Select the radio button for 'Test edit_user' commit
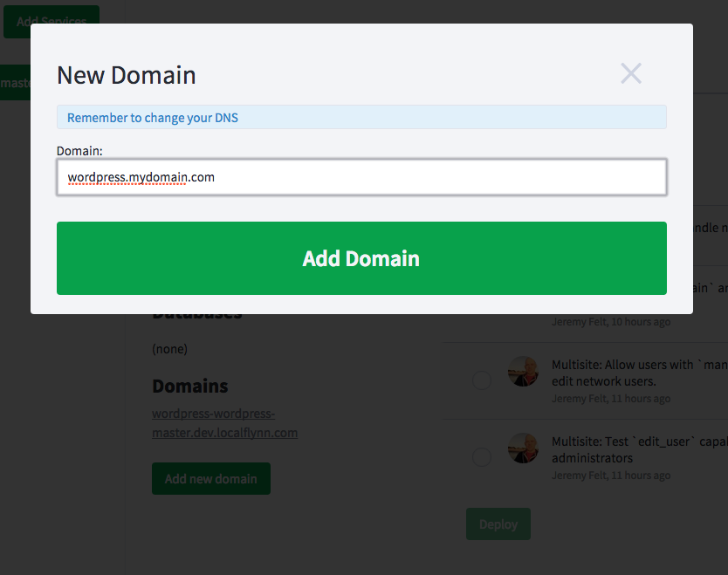 (481, 457)
